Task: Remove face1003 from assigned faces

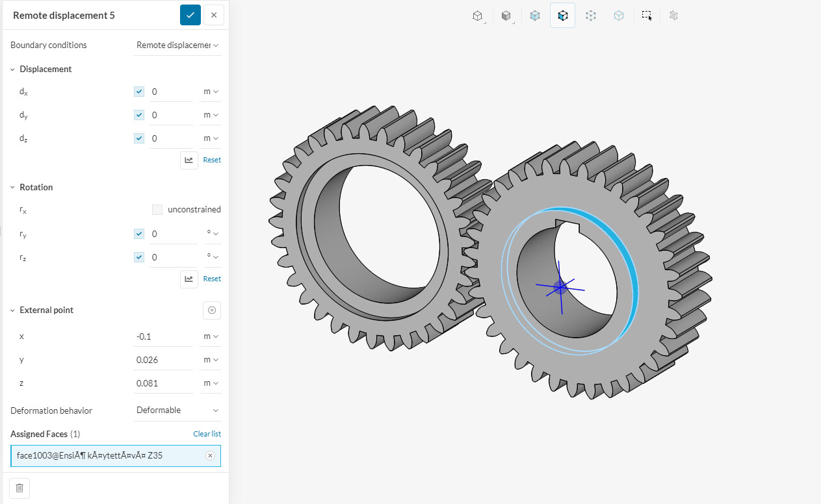Action: point(210,456)
